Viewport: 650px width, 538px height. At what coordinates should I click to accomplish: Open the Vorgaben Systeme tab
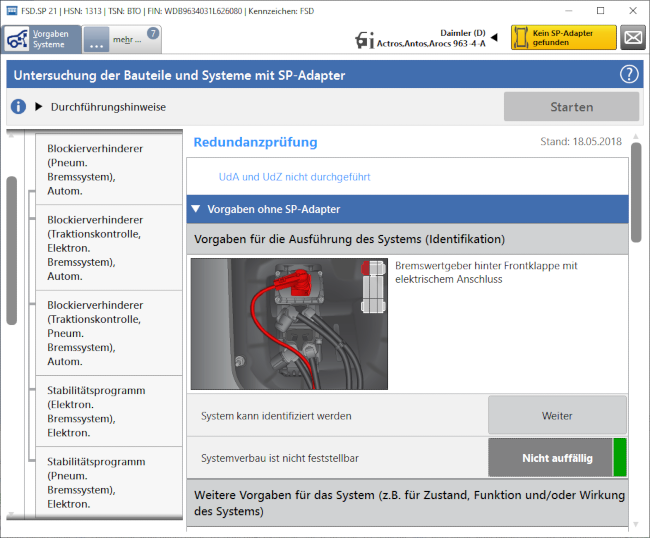coord(40,39)
